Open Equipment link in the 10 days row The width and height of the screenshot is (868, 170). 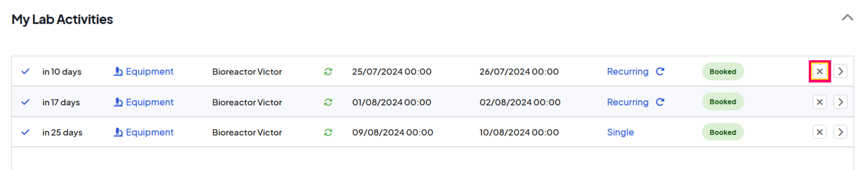point(143,71)
